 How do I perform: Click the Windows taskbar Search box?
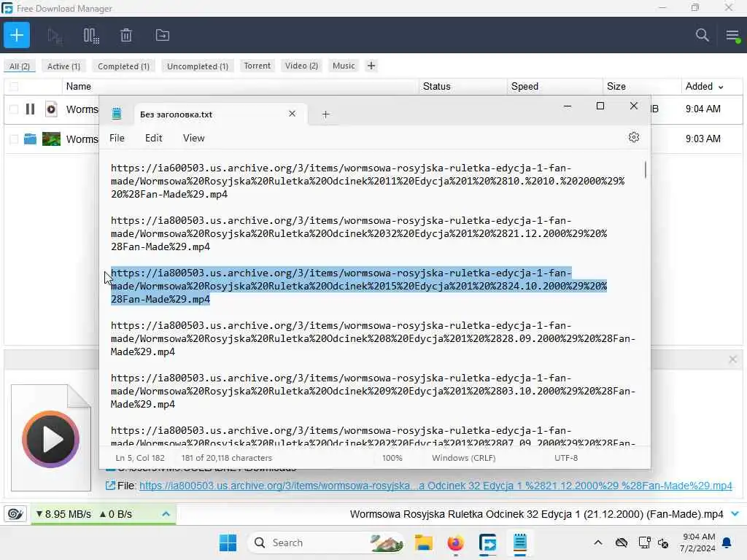click(326, 542)
